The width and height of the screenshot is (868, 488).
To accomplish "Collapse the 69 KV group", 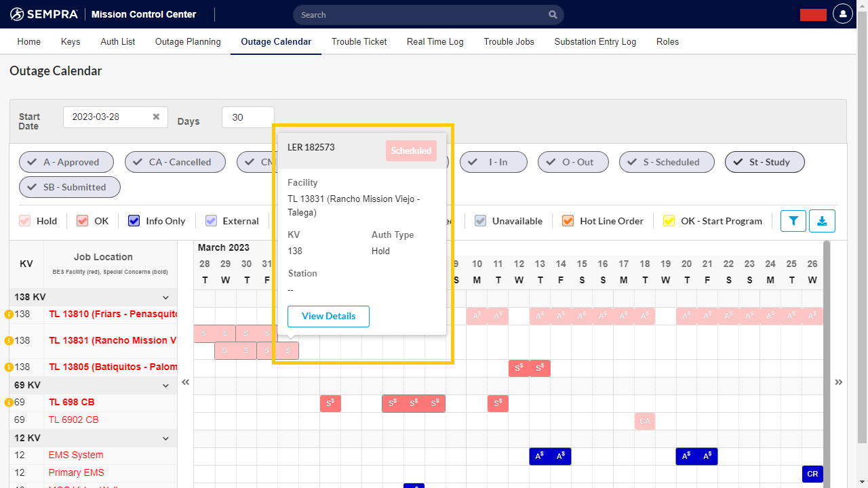I will pos(165,385).
